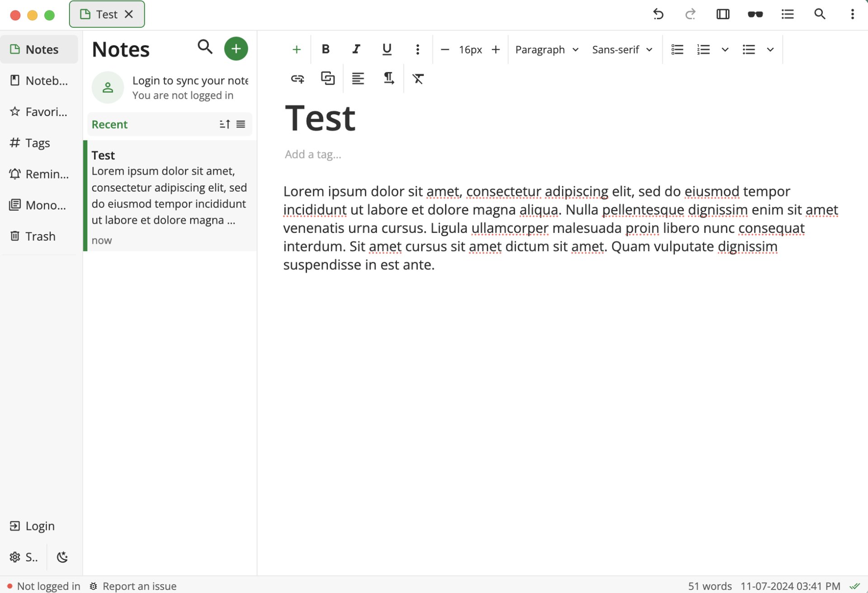Open Monographs in sidebar
The width and height of the screenshot is (868, 593).
point(39,205)
